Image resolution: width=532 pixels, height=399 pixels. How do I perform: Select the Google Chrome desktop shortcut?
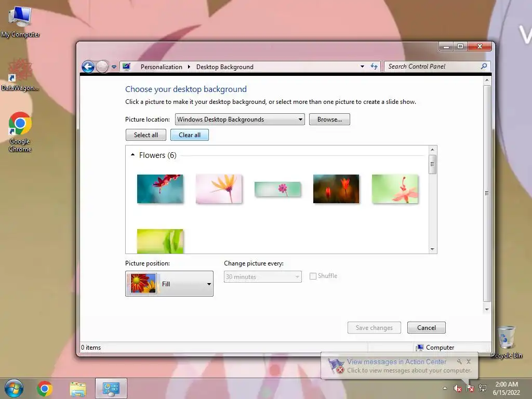tap(20, 131)
